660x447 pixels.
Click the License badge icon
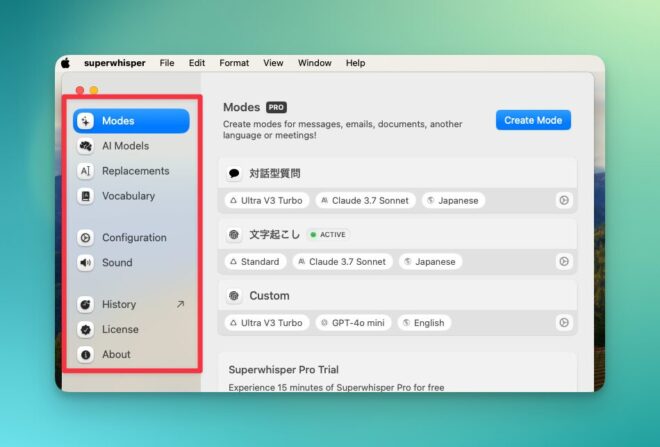point(86,329)
